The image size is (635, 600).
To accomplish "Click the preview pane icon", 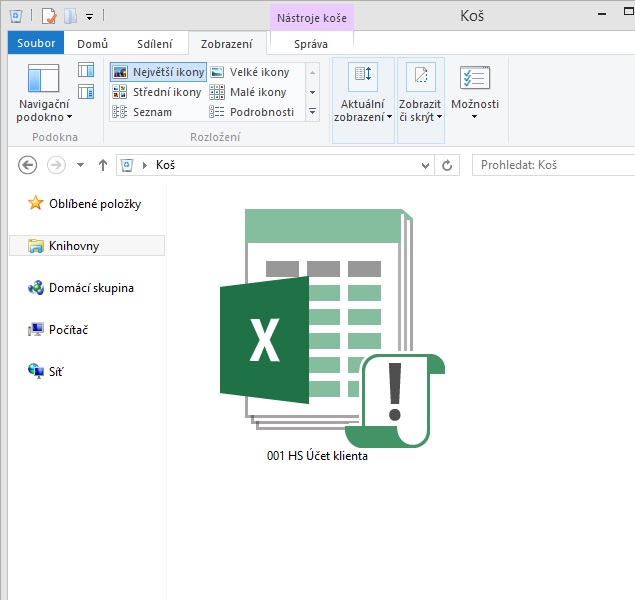I will point(86,70).
